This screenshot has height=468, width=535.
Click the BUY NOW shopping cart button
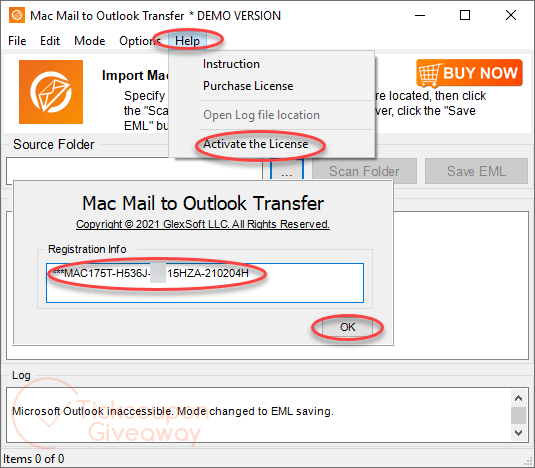coord(469,73)
